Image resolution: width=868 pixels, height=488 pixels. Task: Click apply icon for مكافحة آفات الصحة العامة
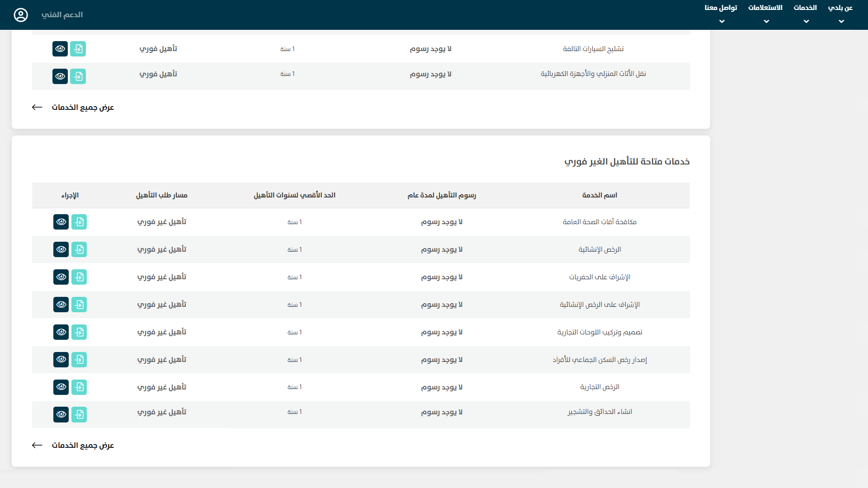pyautogui.click(x=79, y=222)
